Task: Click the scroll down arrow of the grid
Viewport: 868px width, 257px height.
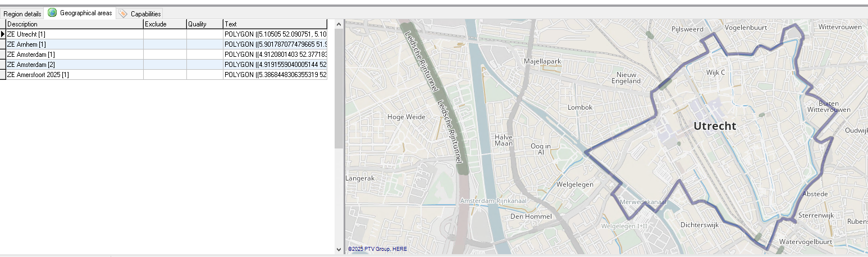Action: [x=339, y=249]
